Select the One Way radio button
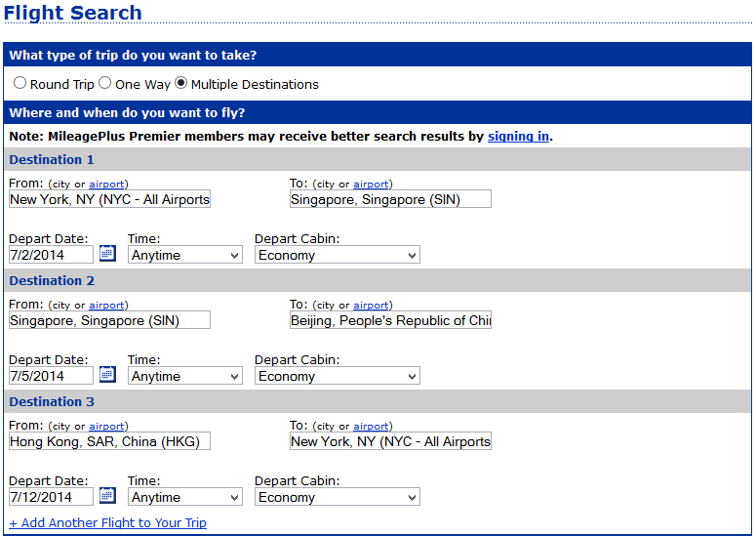This screenshot has width=756, height=536. [x=105, y=83]
